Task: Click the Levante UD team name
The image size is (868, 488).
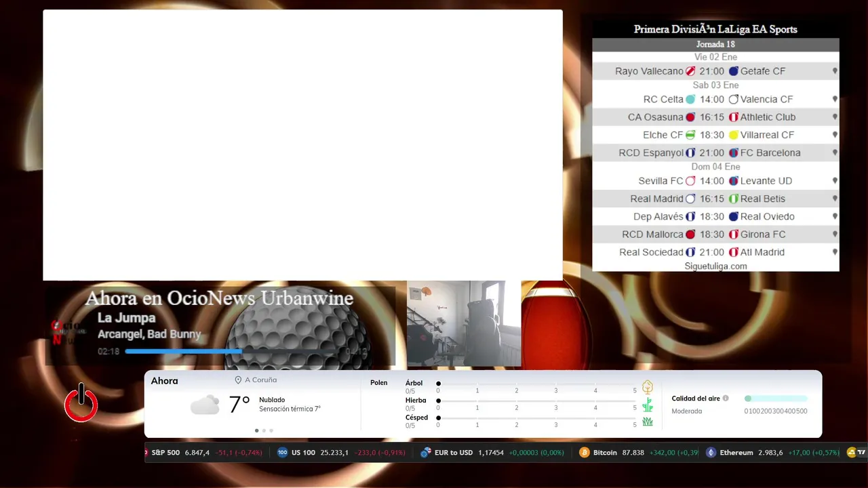Action: (766, 181)
